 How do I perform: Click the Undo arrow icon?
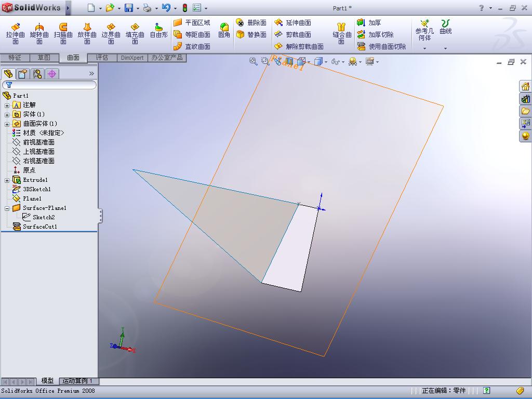[166, 8]
